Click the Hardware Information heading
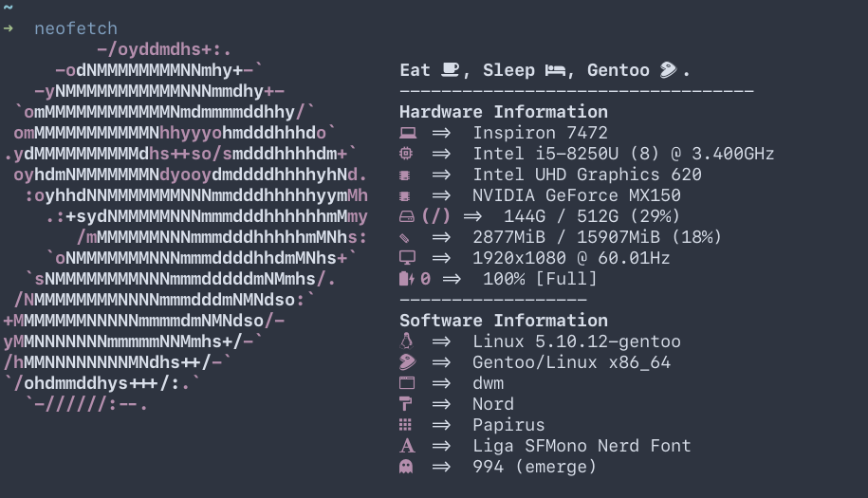Viewport: 868px width, 498px height. (503, 112)
